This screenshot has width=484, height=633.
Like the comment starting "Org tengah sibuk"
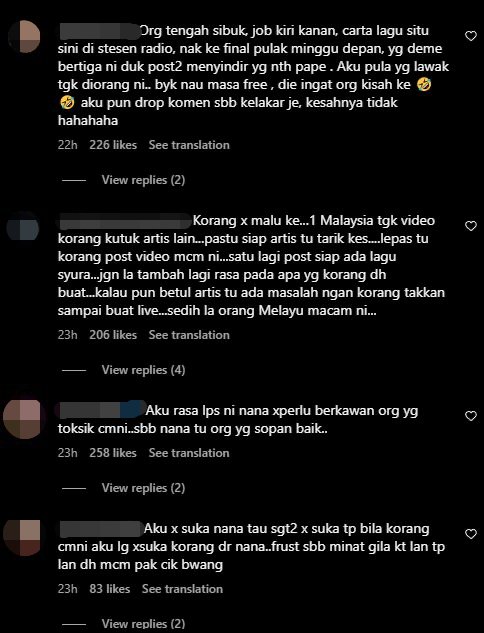pos(471,36)
